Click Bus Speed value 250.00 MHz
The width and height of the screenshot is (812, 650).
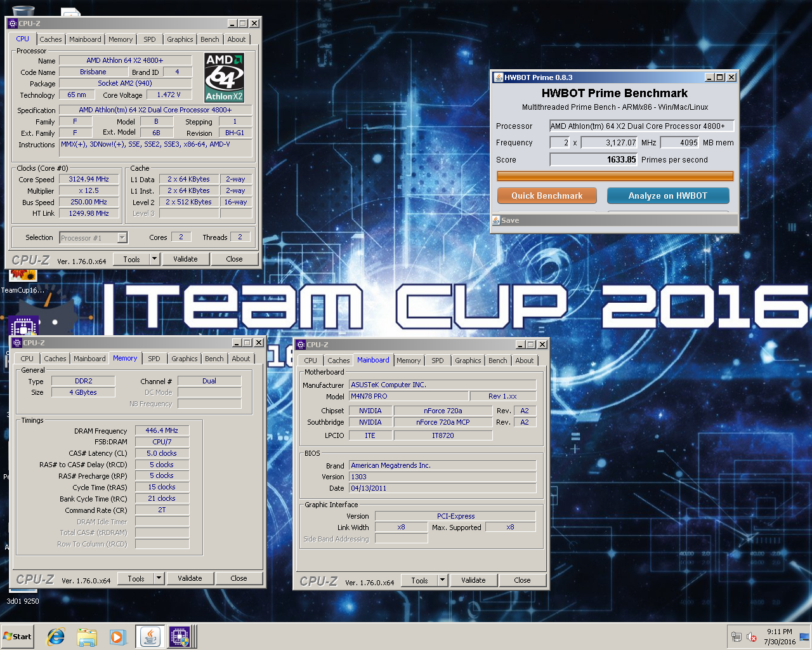pos(89,202)
